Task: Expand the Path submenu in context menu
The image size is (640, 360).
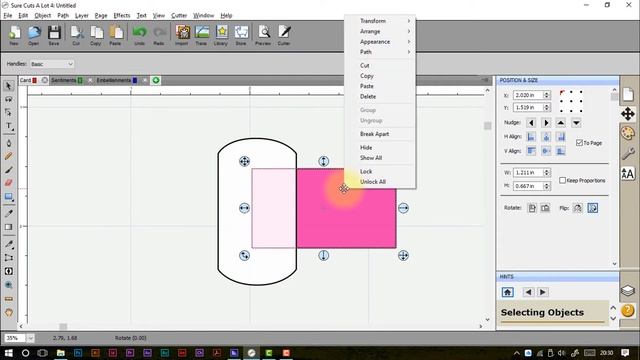Action: pos(380,52)
